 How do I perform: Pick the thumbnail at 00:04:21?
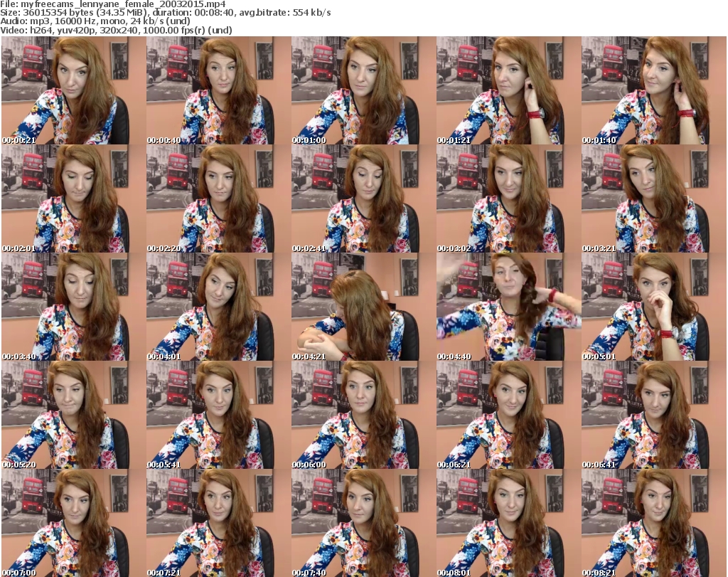tap(364, 307)
